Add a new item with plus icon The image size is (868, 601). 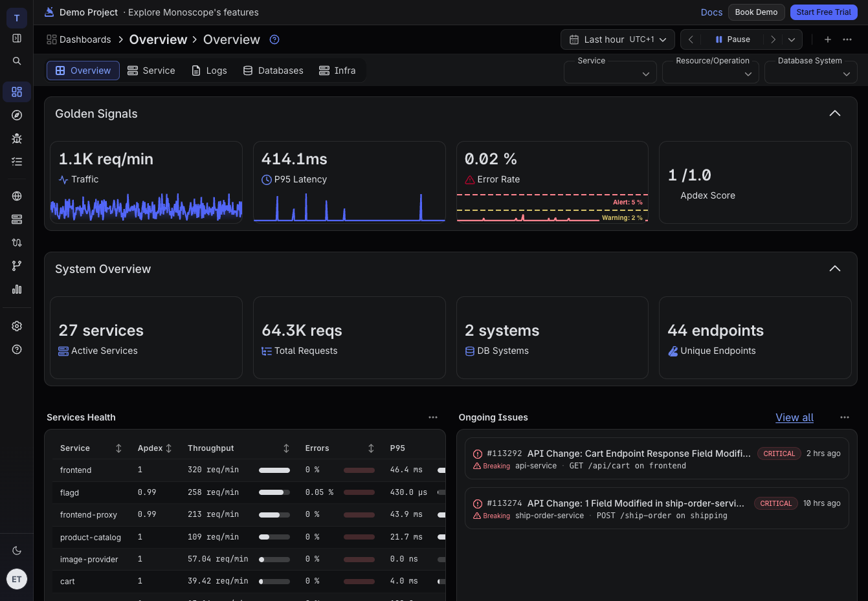828,39
